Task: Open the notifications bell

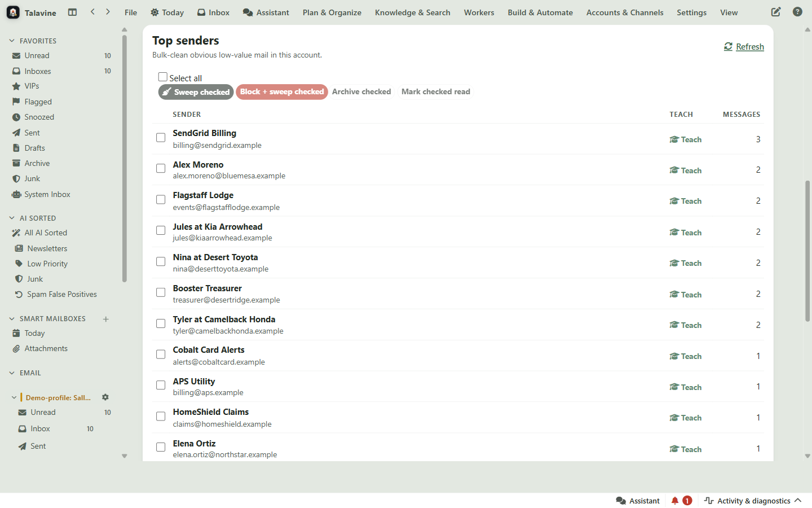Action: [x=675, y=501]
